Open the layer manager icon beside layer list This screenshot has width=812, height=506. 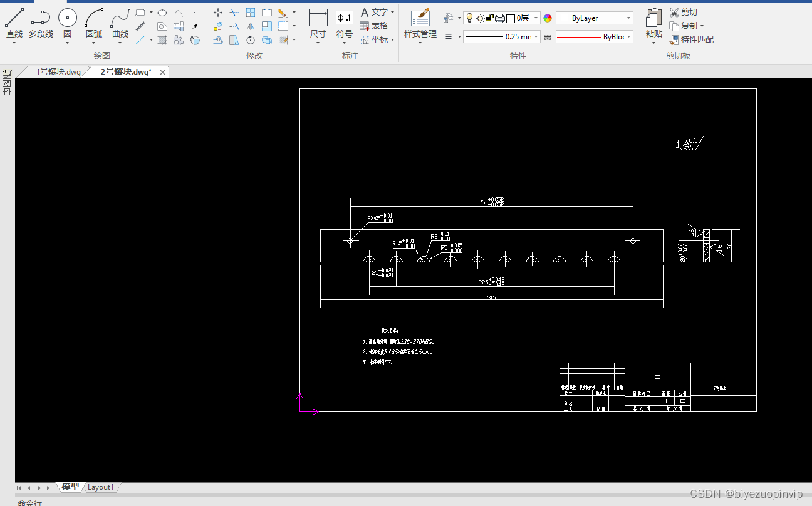tap(448, 18)
